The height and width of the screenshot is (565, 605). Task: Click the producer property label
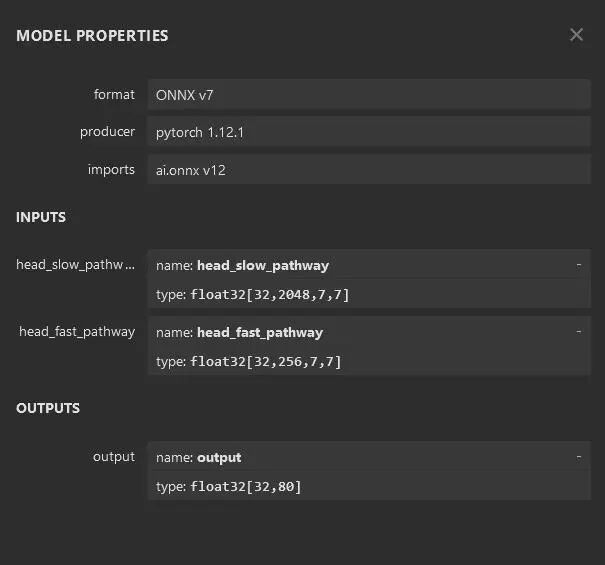[107, 132]
